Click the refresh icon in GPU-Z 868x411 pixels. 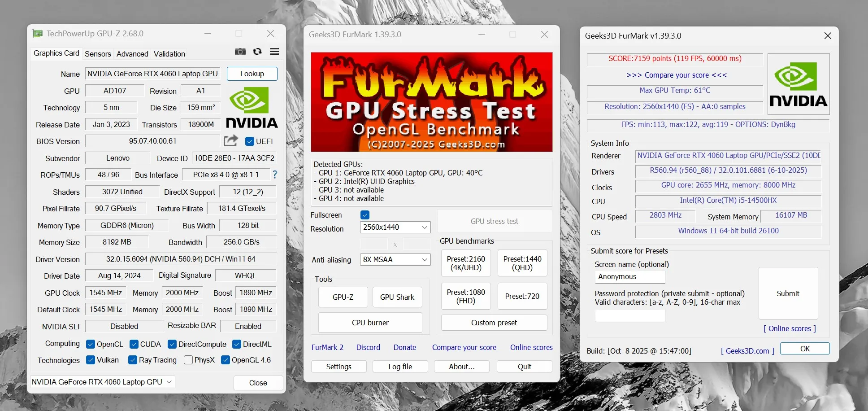click(x=257, y=52)
